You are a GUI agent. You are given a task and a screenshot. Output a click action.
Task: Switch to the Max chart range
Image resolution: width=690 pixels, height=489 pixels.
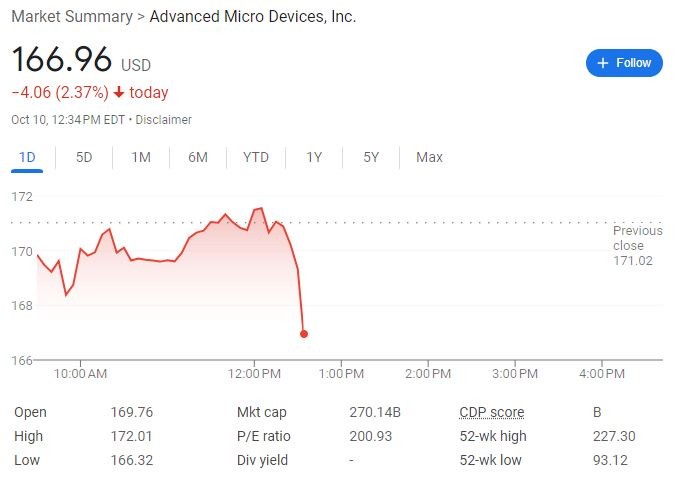pos(429,157)
